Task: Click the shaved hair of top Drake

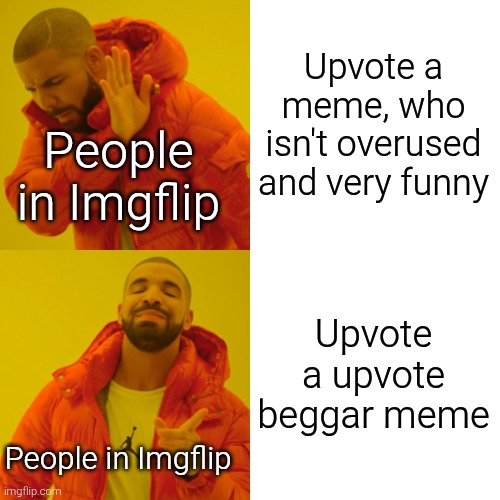Action: [x=52, y=32]
